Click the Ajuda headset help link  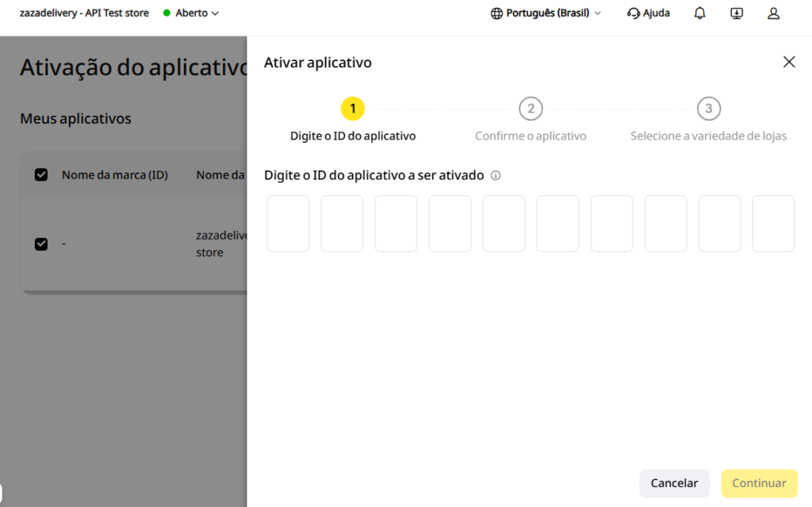tap(649, 13)
